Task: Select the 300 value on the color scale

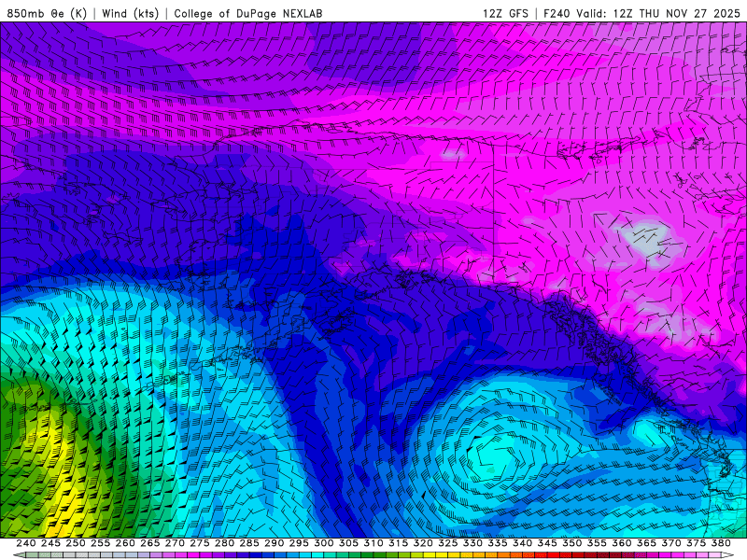Action: coord(323,543)
